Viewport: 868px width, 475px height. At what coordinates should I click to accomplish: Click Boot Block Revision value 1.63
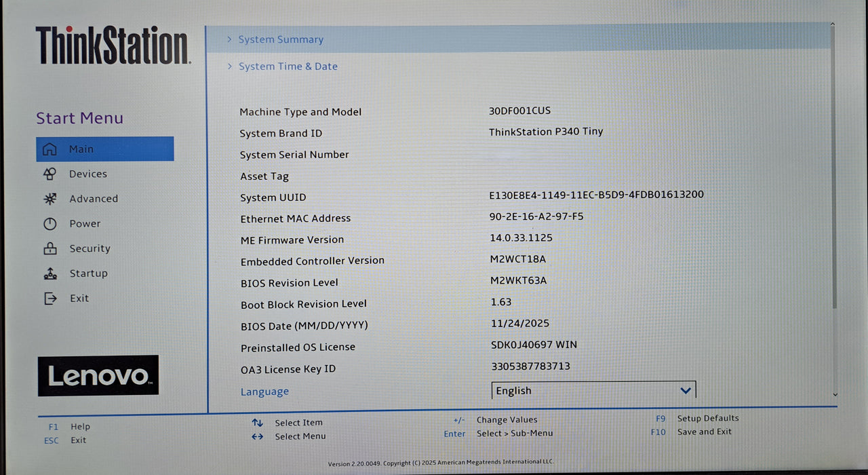coord(501,302)
